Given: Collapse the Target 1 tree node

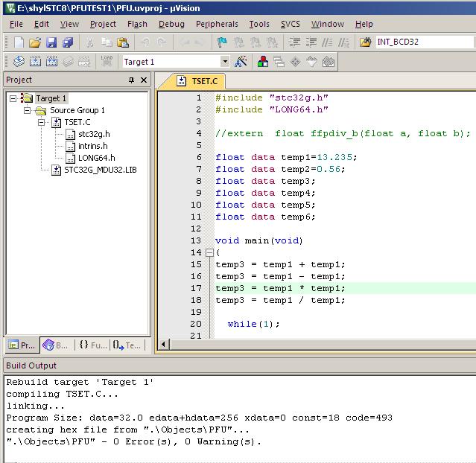Looking at the screenshot, I should (x=13, y=98).
